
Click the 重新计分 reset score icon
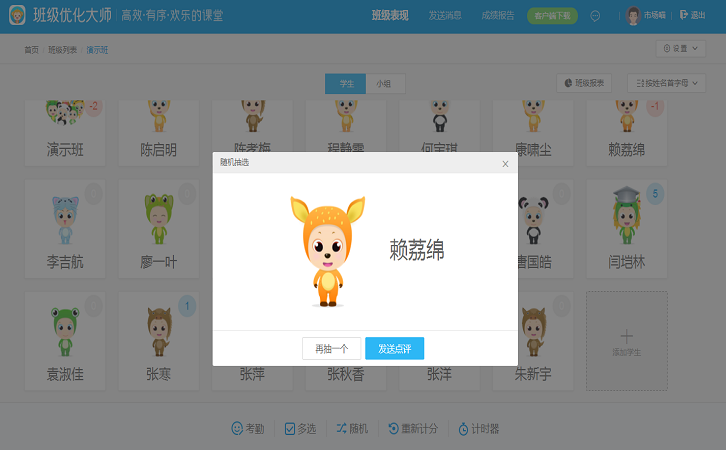[393, 428]
